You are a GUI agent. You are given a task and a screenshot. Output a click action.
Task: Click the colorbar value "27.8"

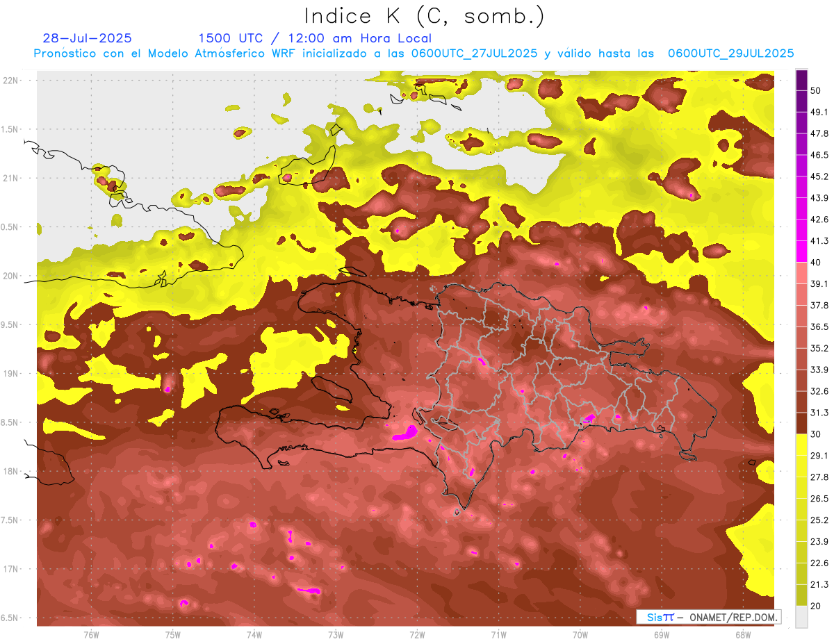819,477
